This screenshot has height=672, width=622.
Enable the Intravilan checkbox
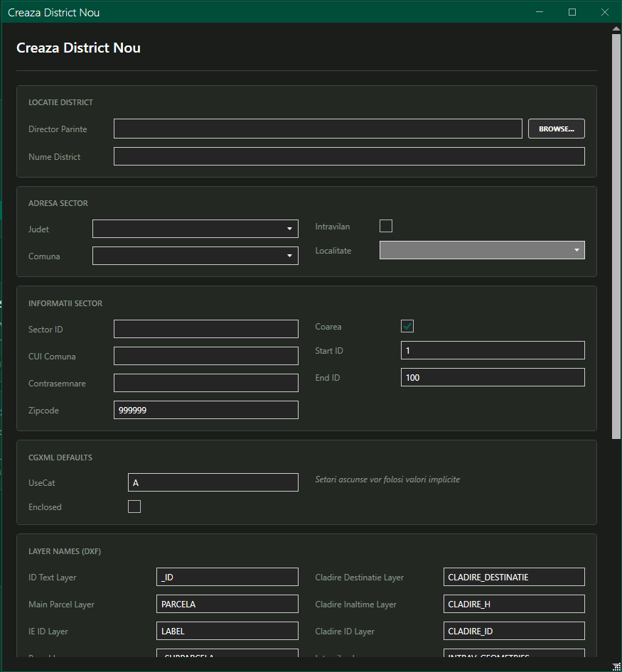tap(386, 226)
